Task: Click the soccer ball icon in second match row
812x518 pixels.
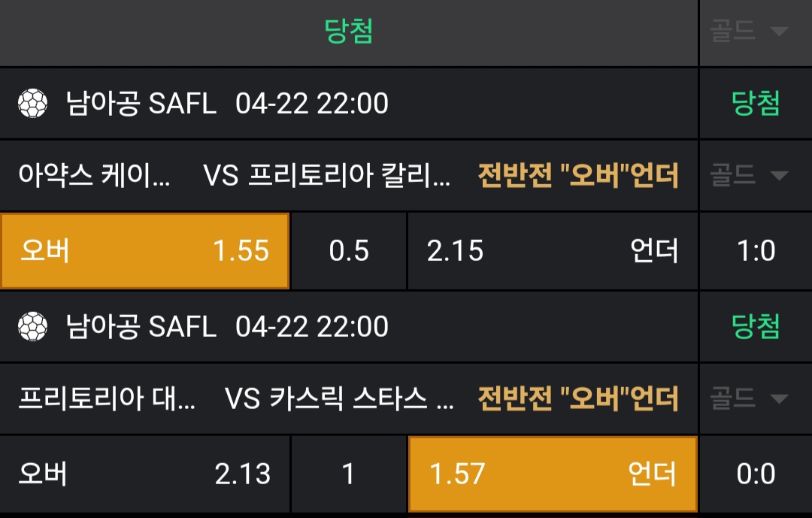Action: 32,326
